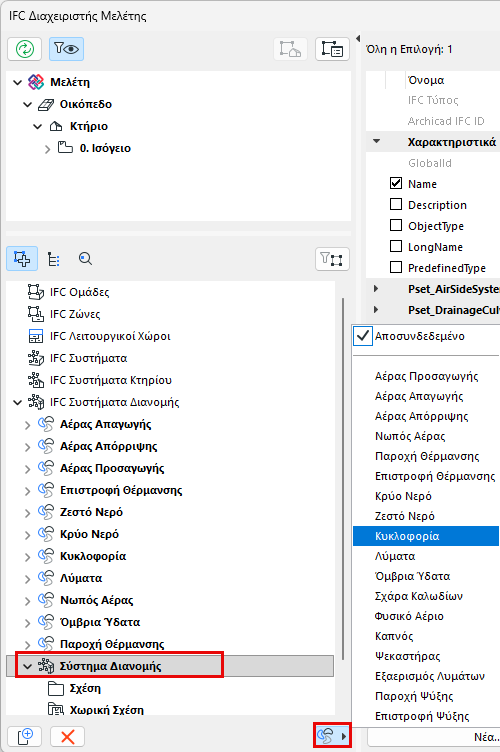
Task: Collapse the right panel arrow
Action: (x=358, y=38)
